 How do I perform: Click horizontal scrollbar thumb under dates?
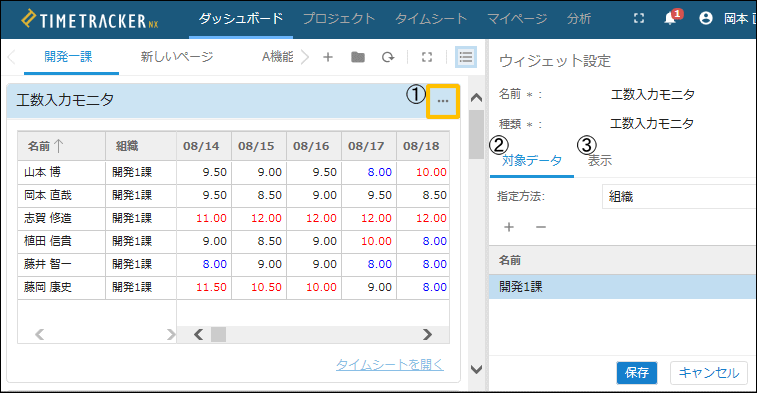click(x=218, y=335)
